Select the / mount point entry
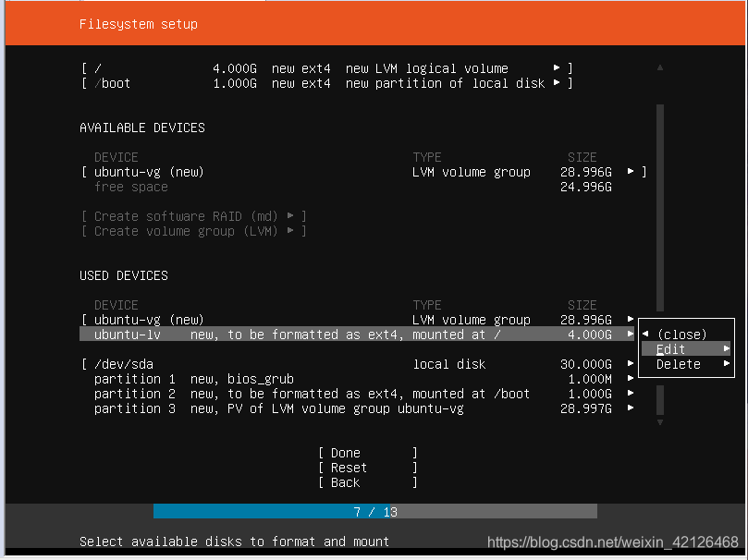 [x=326, y=68]
